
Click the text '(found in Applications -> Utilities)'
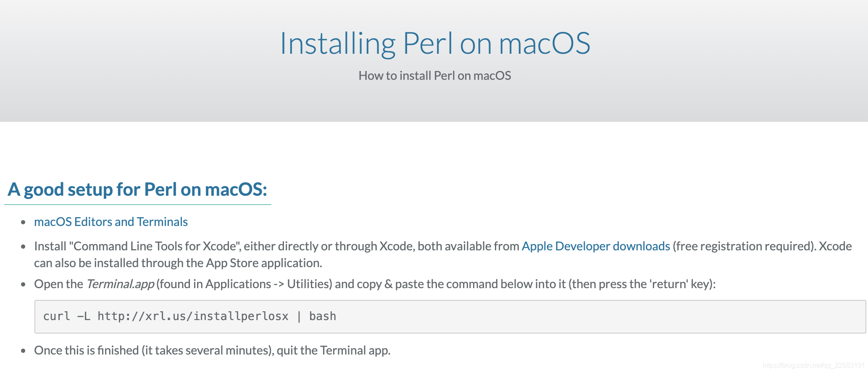[244, 284]
